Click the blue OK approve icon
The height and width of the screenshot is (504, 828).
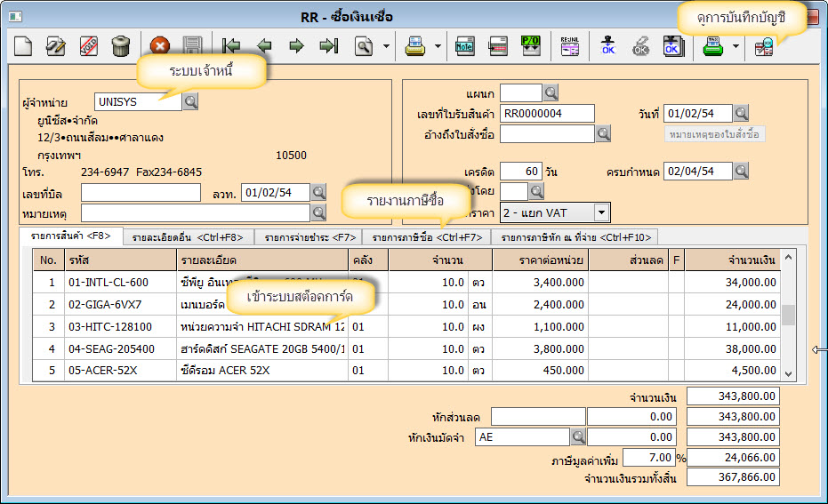click(x=607, y=46)
